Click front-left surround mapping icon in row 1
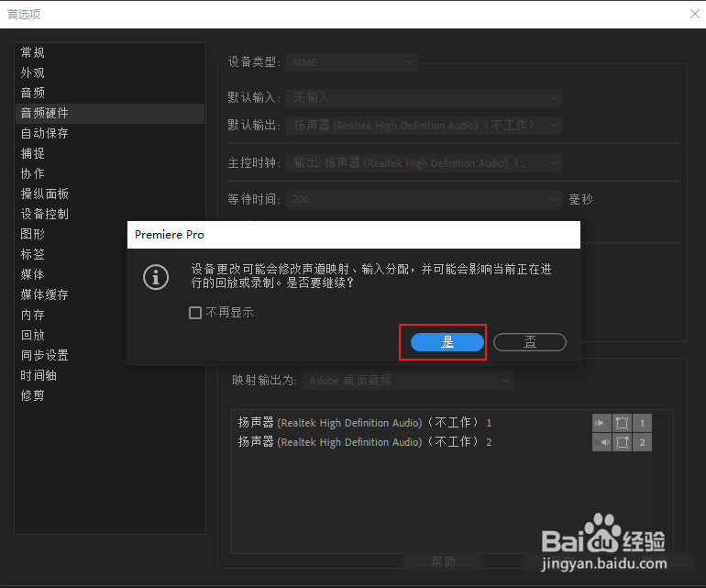 click(x=622, y=423)
